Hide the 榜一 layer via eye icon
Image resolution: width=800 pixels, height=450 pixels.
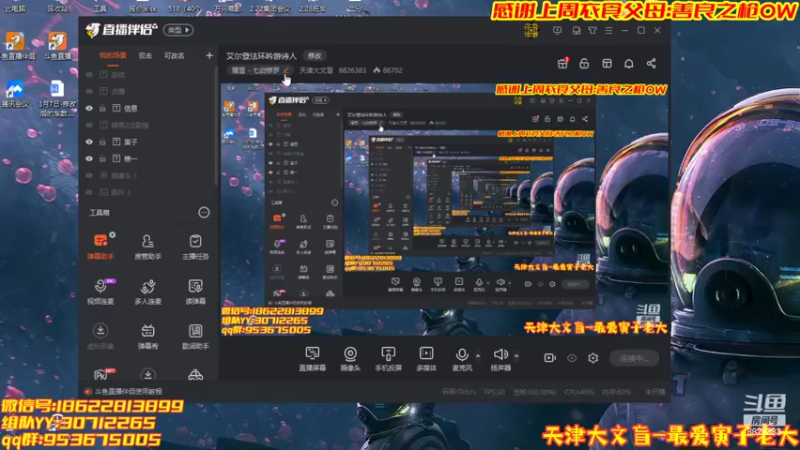coord(89,159)
